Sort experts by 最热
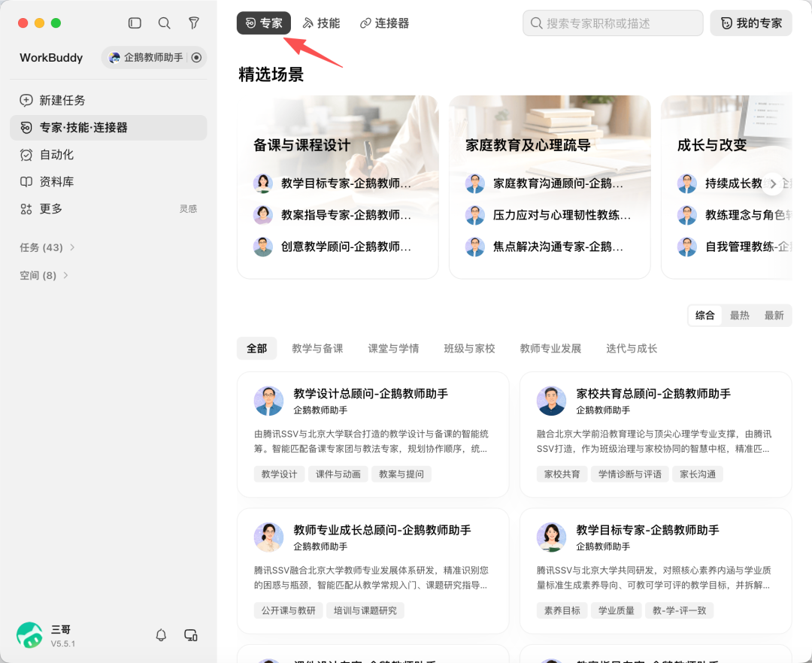This screenshot has width=812, height=663. [x=740, y=315]
